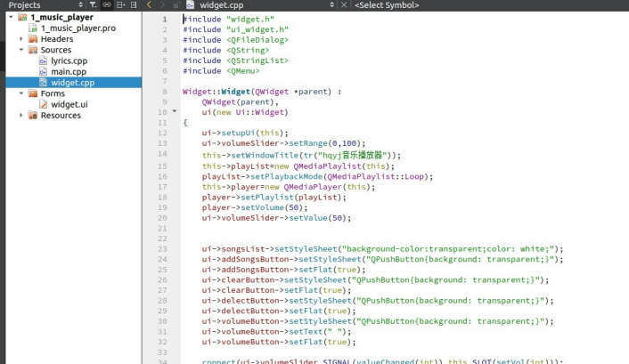Click the lyrics.cpp file icon
The image size is (629, 364).
[43, 61]
